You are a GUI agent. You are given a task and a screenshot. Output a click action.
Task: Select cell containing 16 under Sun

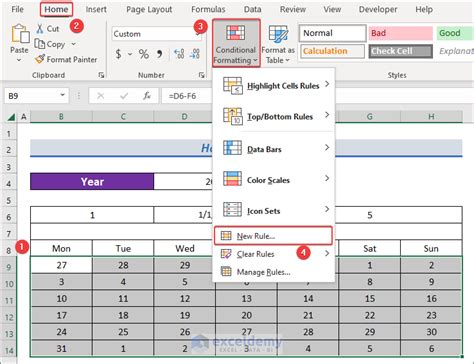(431, 298)
